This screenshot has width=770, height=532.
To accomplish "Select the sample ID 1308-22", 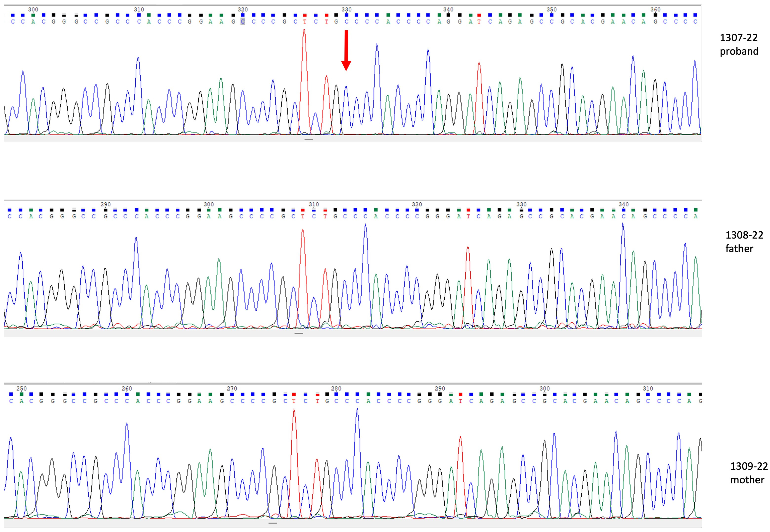I will (x=744, y=235).
